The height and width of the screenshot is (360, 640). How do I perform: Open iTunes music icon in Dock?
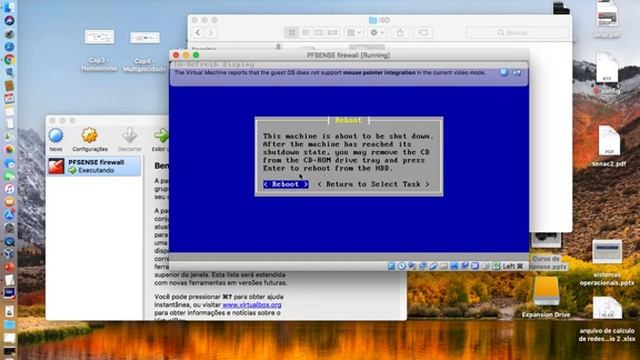[x=9, y=189]
